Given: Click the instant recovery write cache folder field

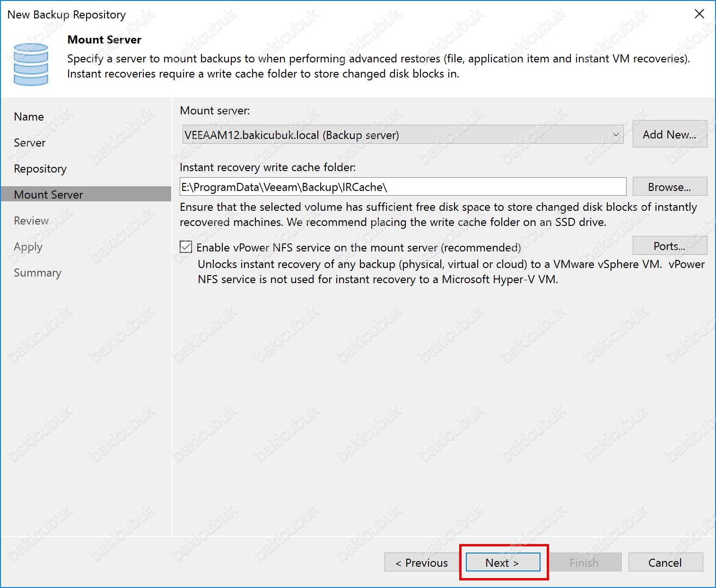Looking at the screenshot, I should click(403, 187).
